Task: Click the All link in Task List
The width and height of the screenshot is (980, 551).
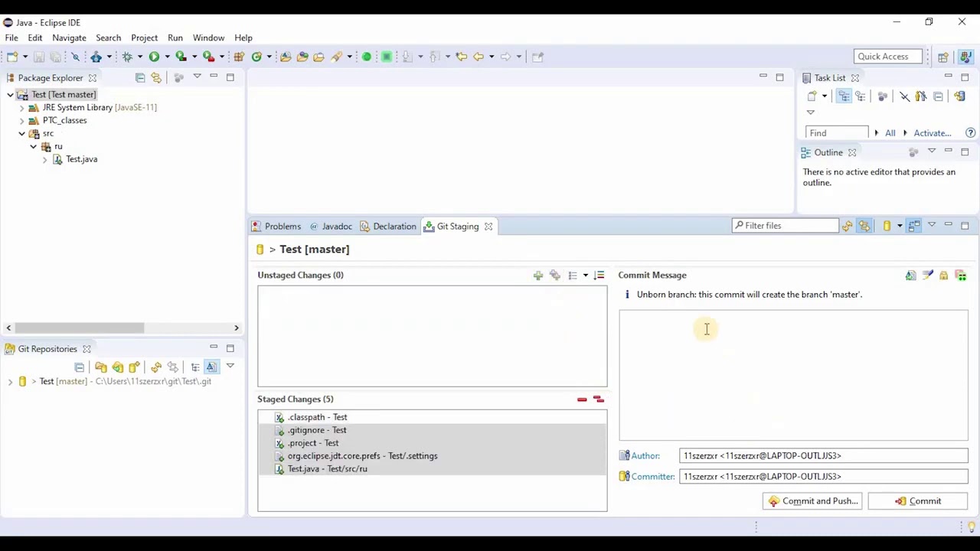Action: (890, 133)
